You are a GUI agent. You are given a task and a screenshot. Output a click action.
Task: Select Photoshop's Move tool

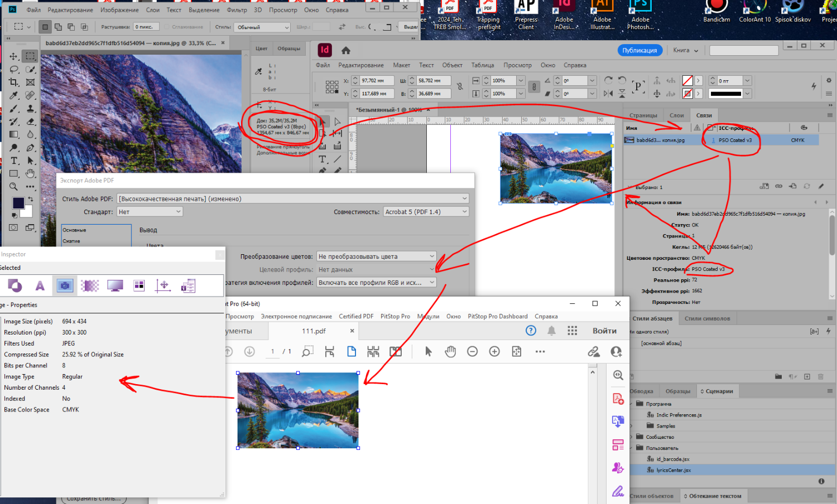(14, 56)
